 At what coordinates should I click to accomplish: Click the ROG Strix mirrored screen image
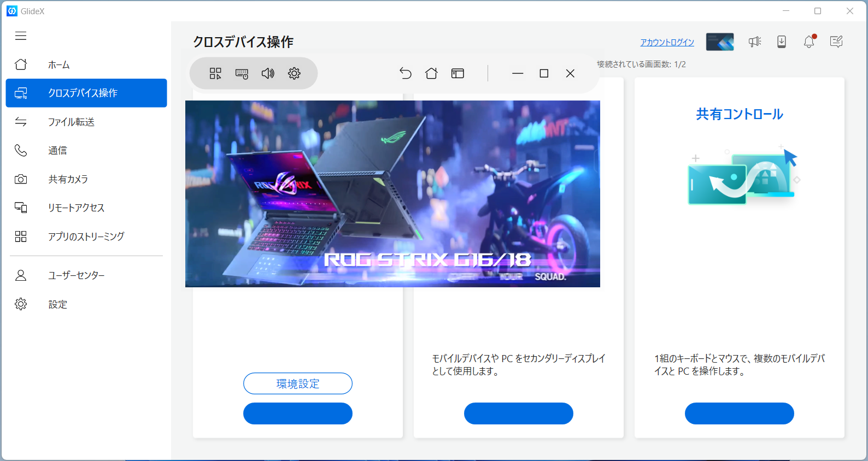[x=392, y=194]
